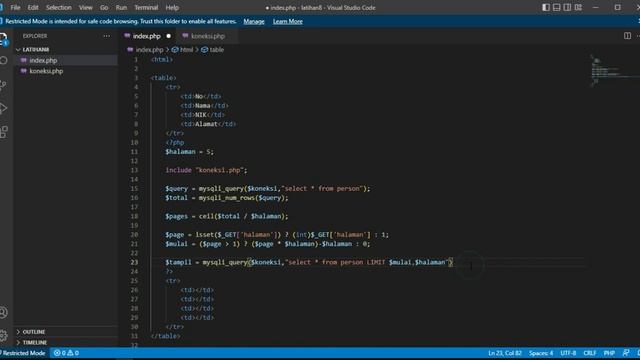This screenshot has height=360, width=640.
Task: Toggle Panel layout icon
Action: coord(556,7)
